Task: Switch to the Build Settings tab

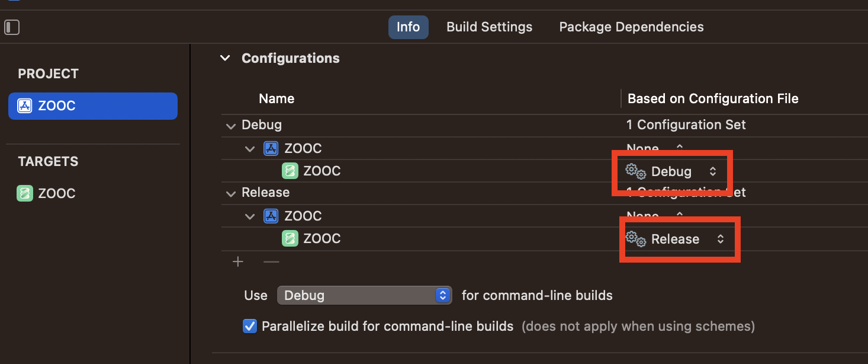Action: click(489, 27)
